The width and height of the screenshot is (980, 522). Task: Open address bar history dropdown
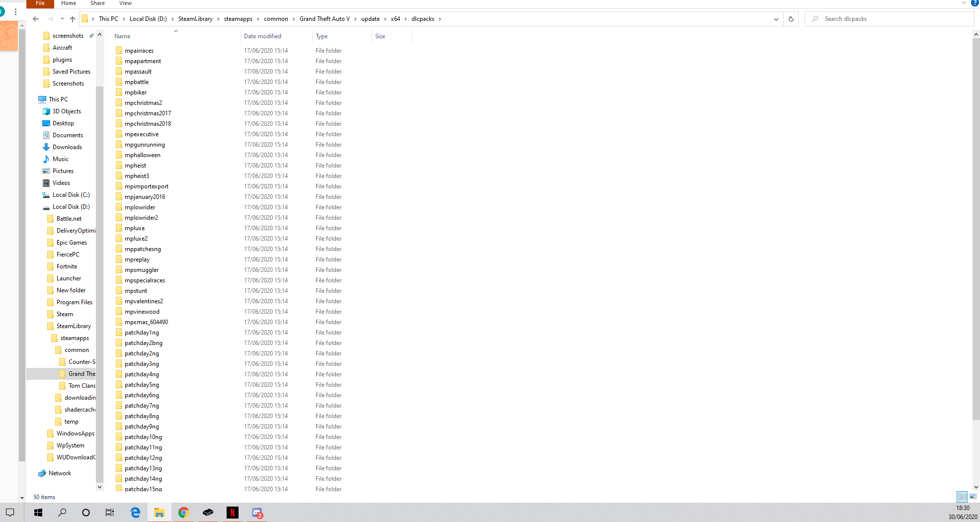(x=776, y=19)
